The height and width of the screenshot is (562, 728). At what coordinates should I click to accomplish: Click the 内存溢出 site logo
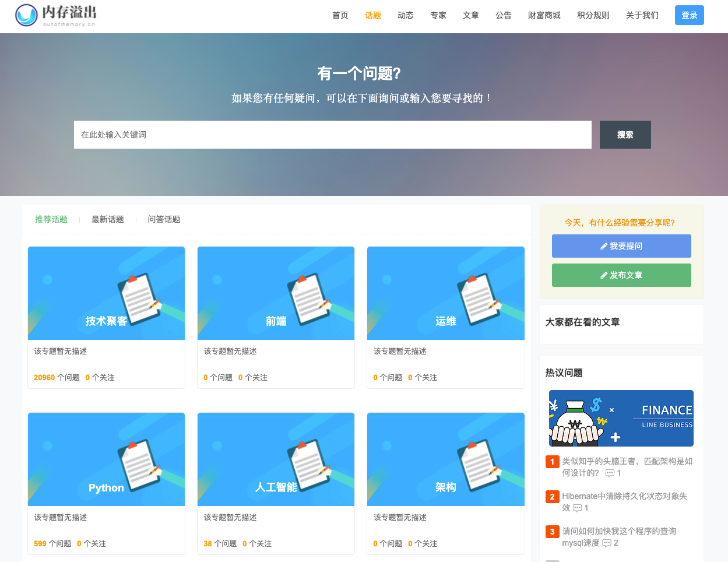tap(55, 15)
